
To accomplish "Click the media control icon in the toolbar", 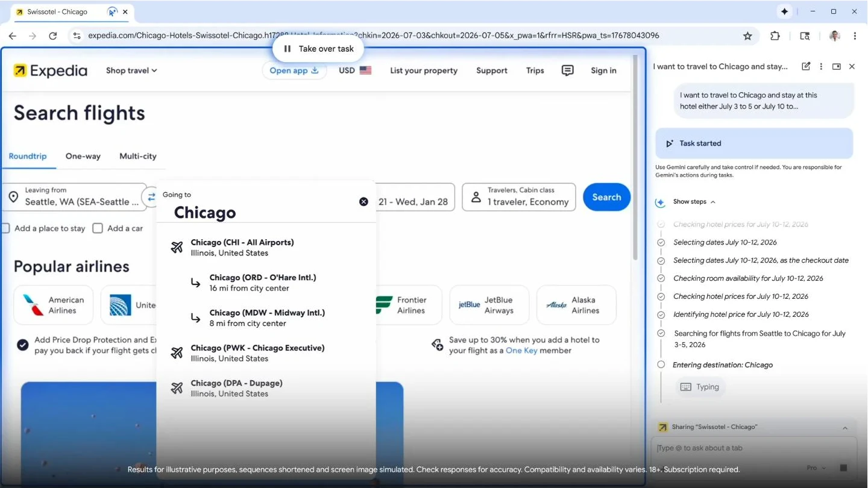I will (x=805, y=36).
